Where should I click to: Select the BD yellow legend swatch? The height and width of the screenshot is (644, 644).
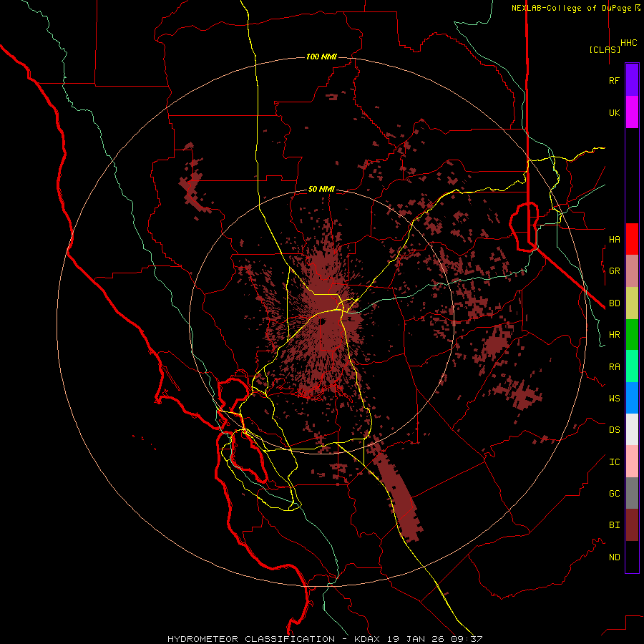pos(632,303)
